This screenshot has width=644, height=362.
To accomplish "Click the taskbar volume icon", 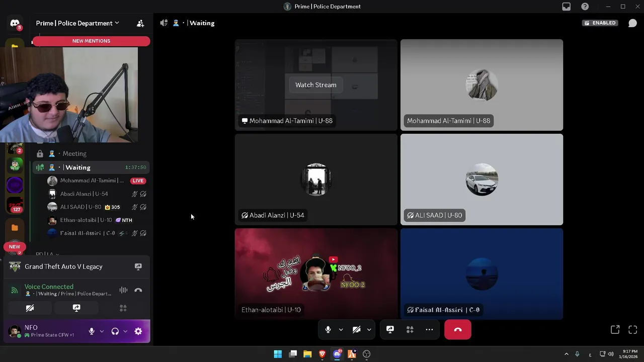I will 611,354.
